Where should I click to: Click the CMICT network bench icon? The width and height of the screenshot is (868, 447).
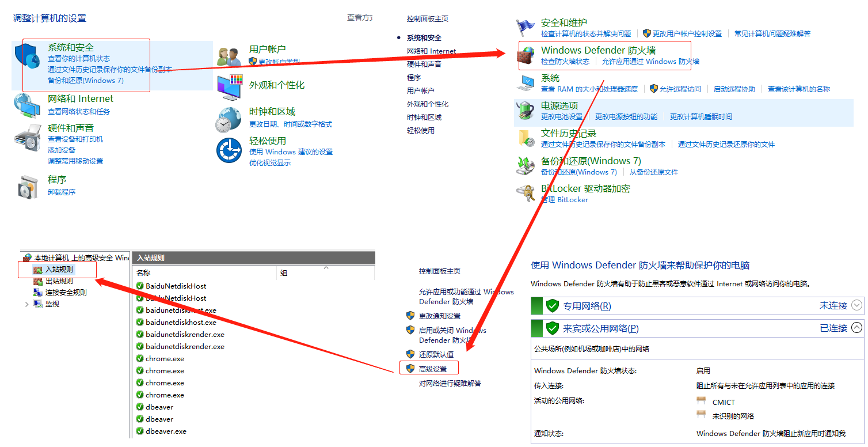point(701,401)
